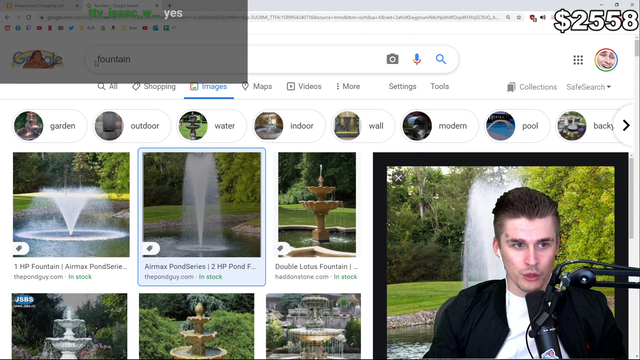The width and height of the screenshot is (640, 360).
Task: Open the Google apps grid
Action: click(578, 60)
